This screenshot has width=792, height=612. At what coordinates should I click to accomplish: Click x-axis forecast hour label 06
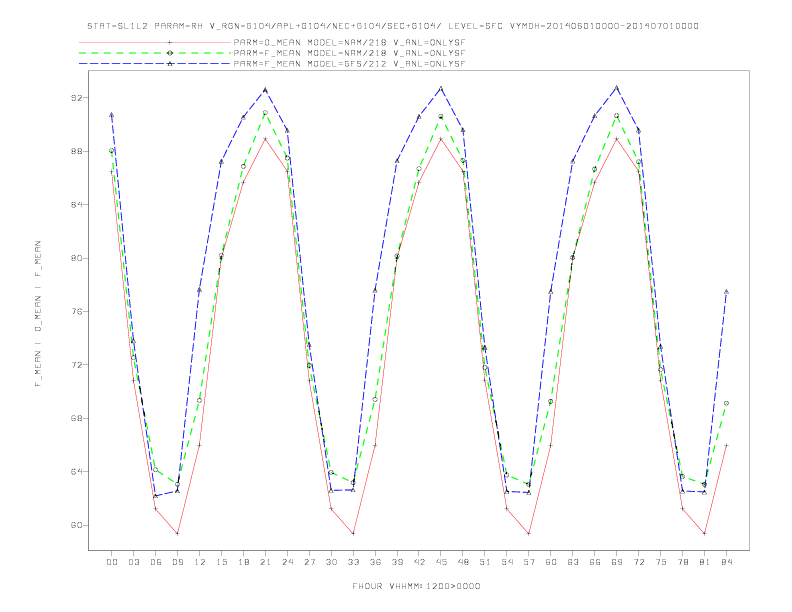coord(156,562)
